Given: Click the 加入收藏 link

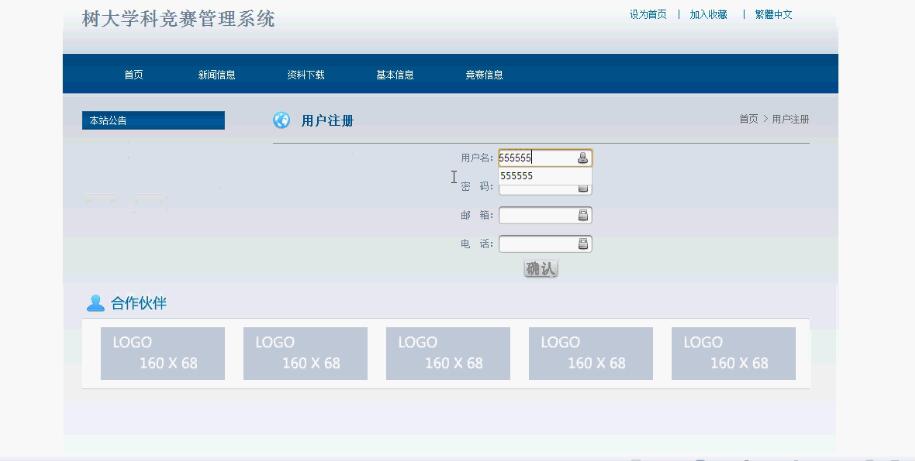Looking at the screenshot, I should tap(708, 15).
